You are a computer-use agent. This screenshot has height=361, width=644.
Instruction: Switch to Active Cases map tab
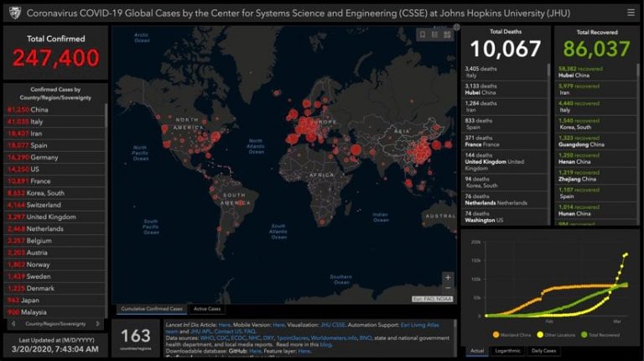(x=207, y=309)
